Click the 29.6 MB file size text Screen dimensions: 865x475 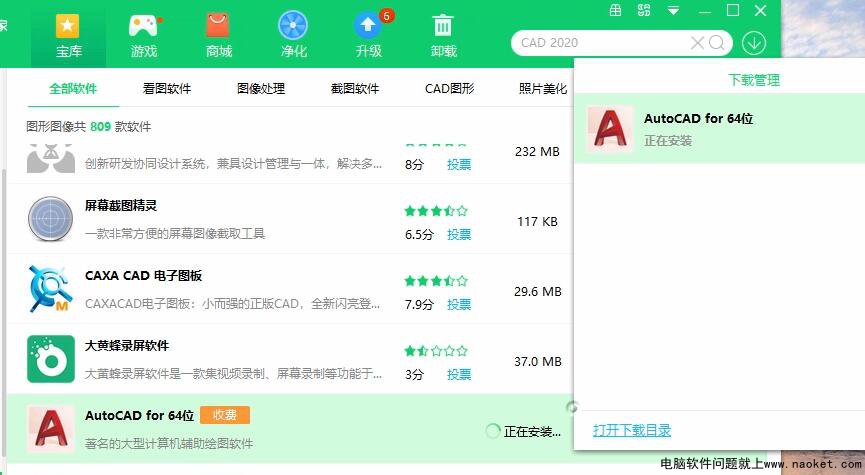tap(538, 292)
